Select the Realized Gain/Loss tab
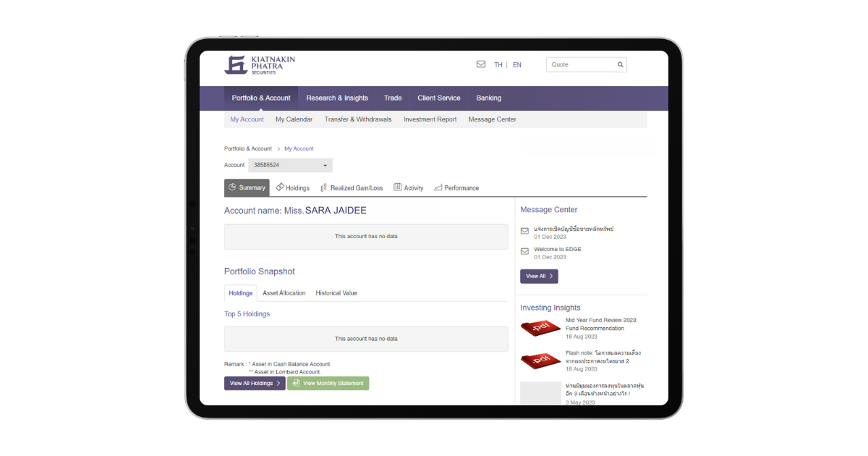This screenshot has width=868, height=456. pyautogui.click(x=352, y=188)
